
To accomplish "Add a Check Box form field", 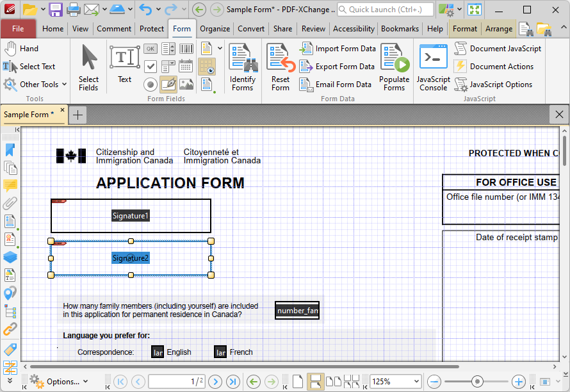I will [151, 67].
